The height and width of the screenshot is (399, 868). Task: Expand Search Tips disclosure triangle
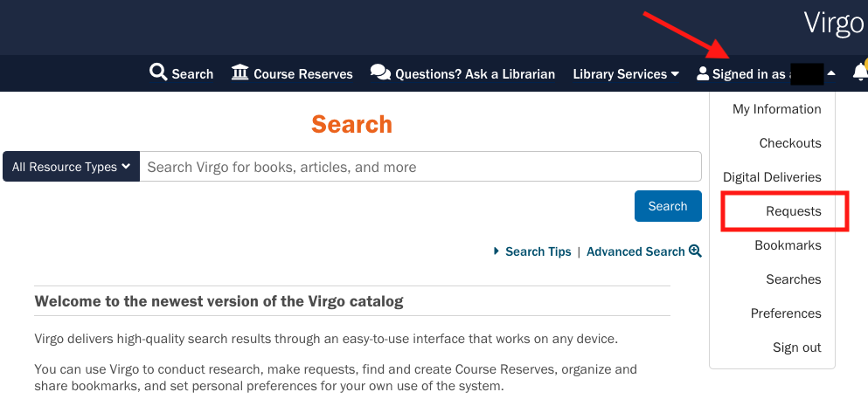[x=497, y=251]
